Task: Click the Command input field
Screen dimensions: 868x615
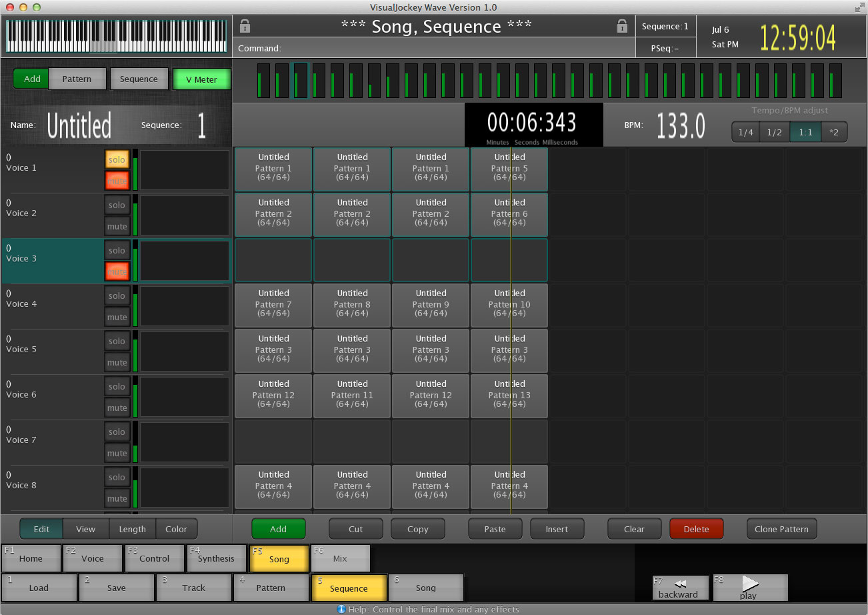Action: tap(433, 48)
